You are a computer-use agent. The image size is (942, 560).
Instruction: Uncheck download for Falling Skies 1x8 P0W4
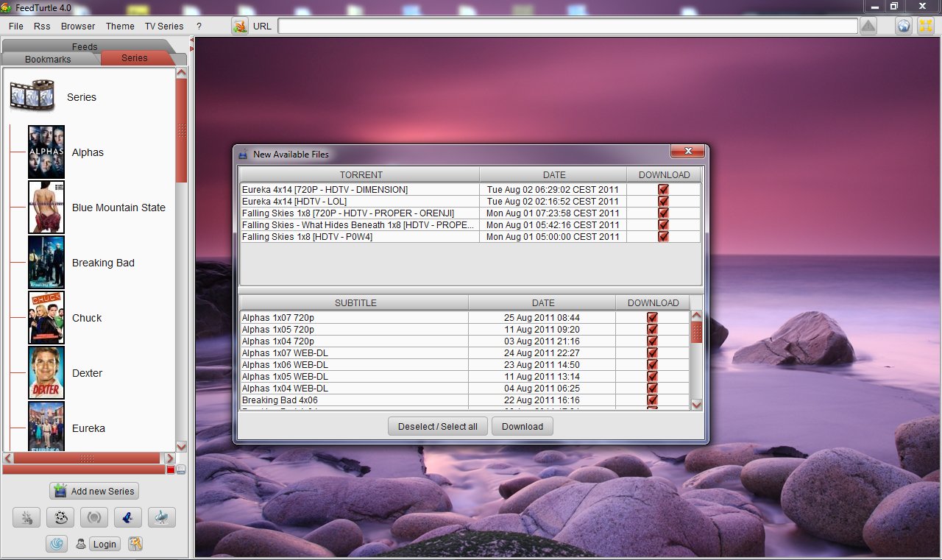(x=664, y=237)
